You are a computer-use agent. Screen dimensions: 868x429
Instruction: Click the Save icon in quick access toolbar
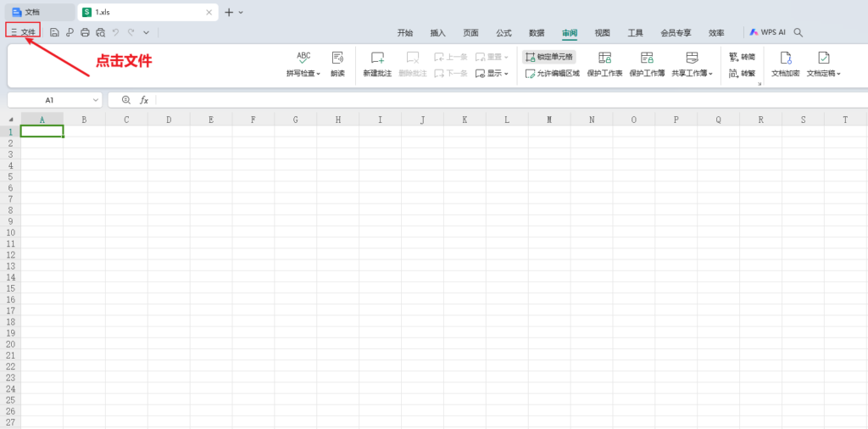point(54,32)
